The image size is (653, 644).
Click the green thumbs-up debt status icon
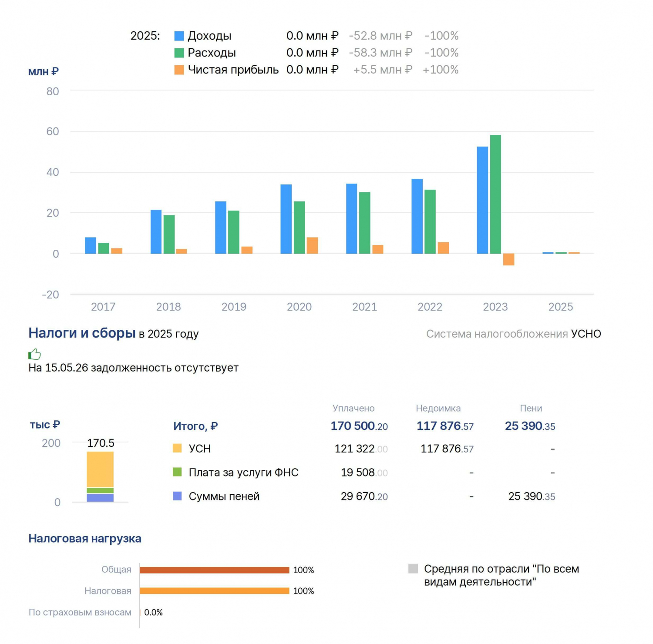(x=34, y=354)
